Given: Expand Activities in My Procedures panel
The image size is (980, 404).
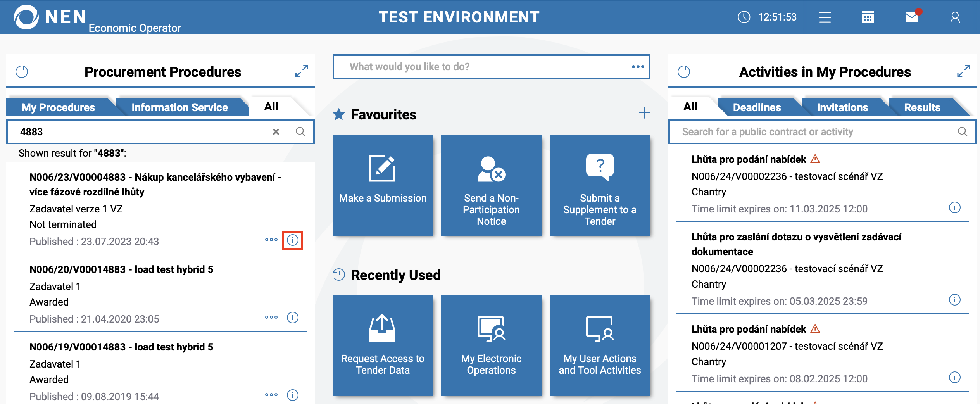Looking at the screenshot, I should [x=963, y=71].
